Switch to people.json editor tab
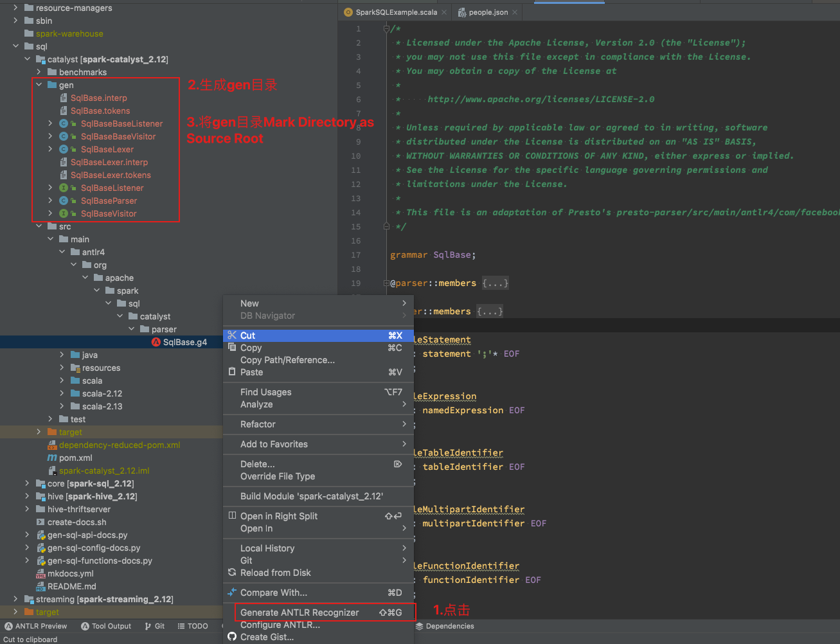Viewport: 840px width, 644px height. 488,12
